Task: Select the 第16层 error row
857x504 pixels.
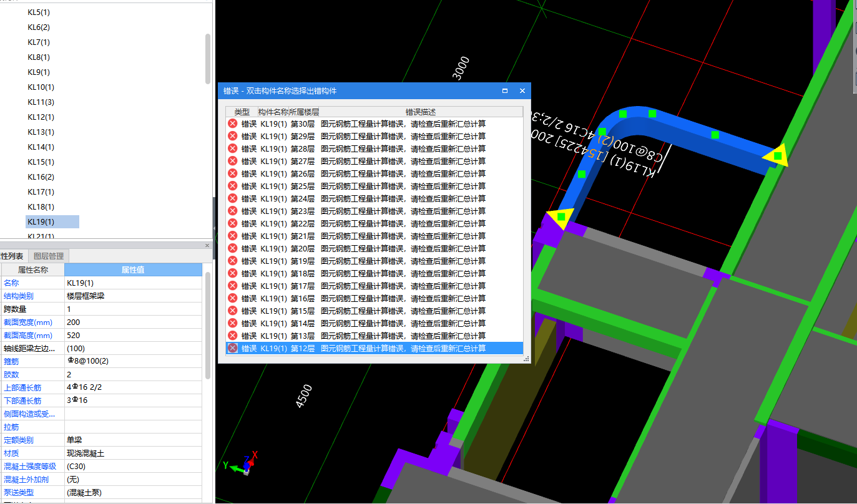Action: click(x=374, y=298)
